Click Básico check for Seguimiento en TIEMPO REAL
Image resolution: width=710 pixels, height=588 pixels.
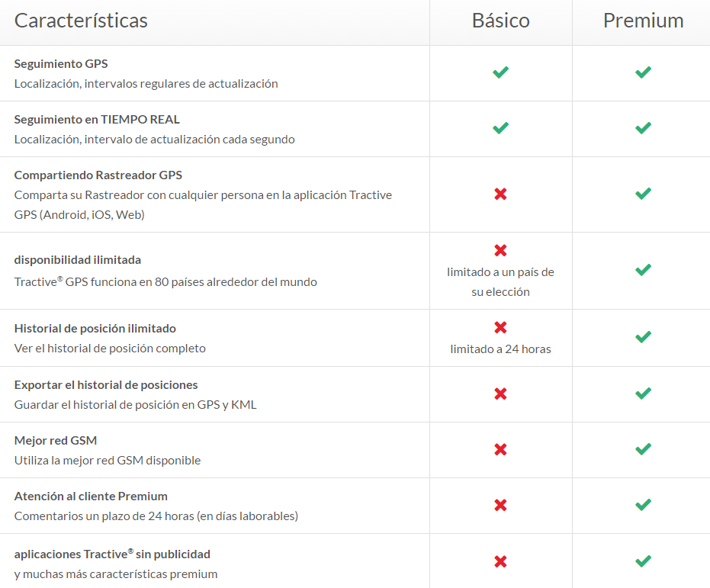(x=500, y=128)
